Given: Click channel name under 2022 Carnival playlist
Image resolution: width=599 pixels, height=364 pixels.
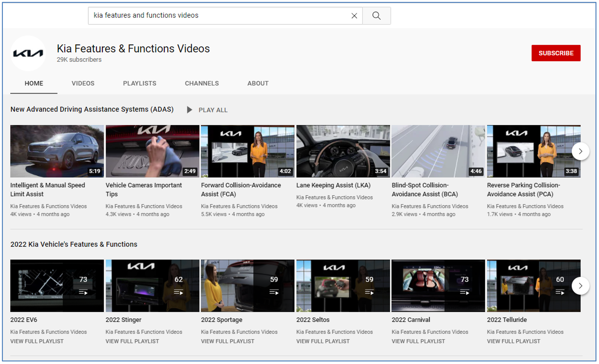Looking at the screenshot, I should [x=430, y=332].
